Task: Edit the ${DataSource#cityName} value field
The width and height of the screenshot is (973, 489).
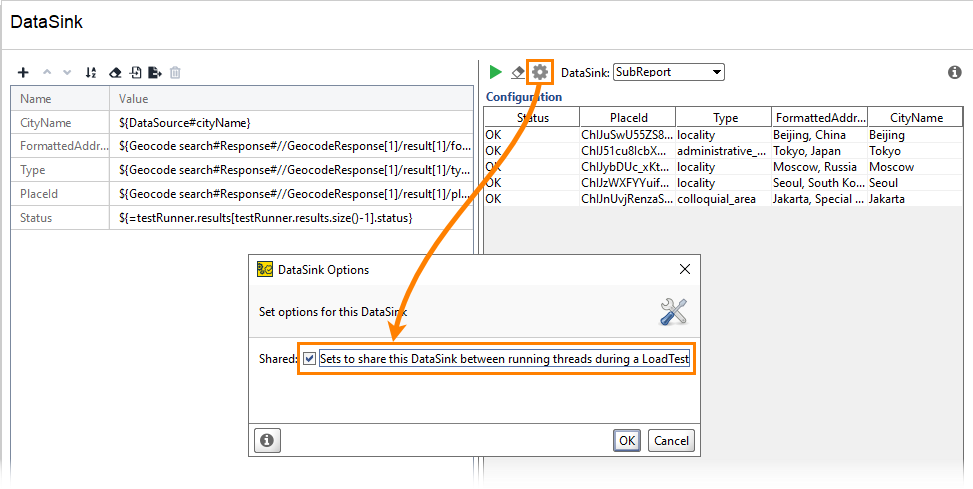Action: [291, 123]
